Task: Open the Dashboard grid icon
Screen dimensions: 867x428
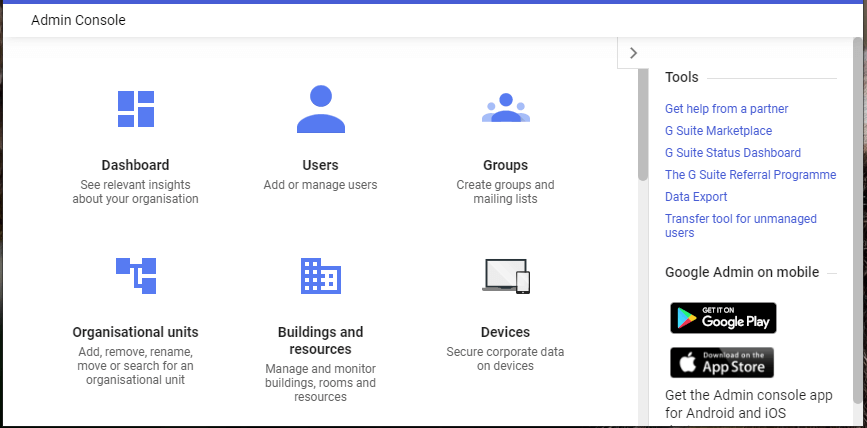Action: pyautogui.click(x=135, y=109)
